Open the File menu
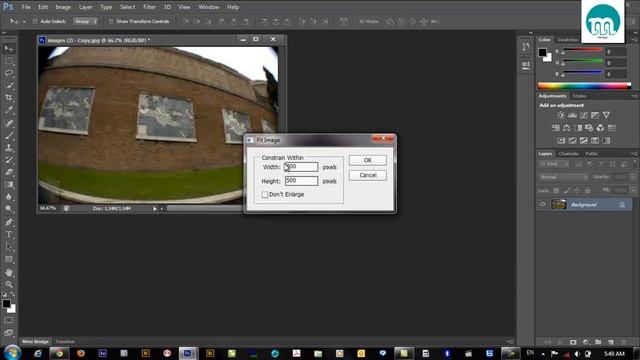The height and width of the screenshot is (360, 640). tap(26, 7)
